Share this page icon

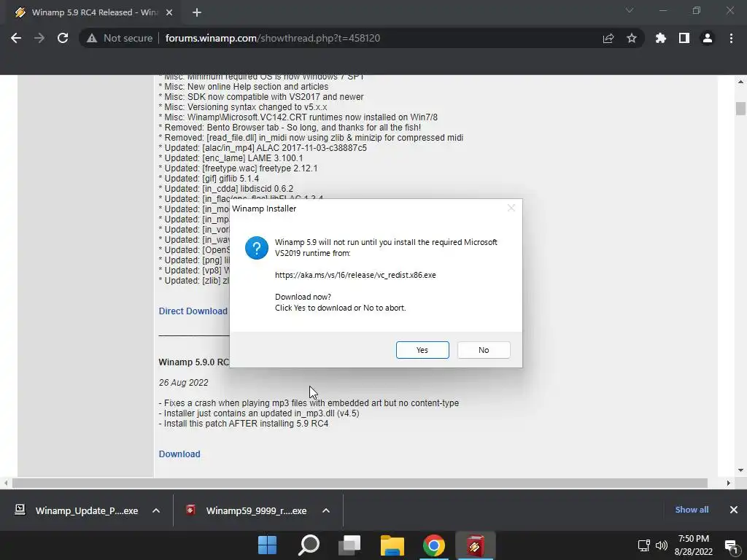(608, 38)
